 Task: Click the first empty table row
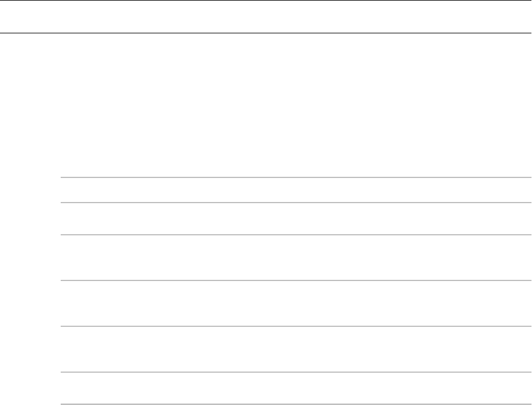296,190
